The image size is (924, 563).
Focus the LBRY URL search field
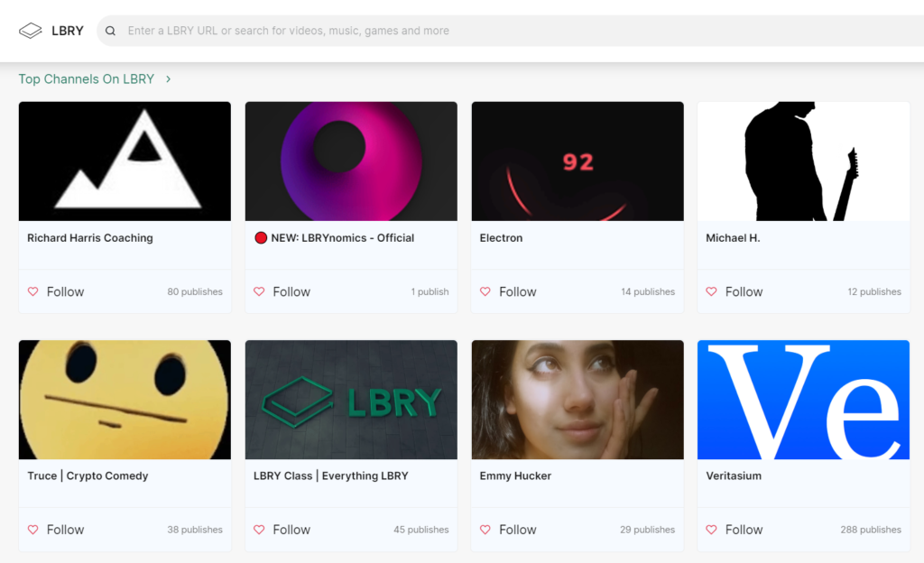(x=511, y=31)
